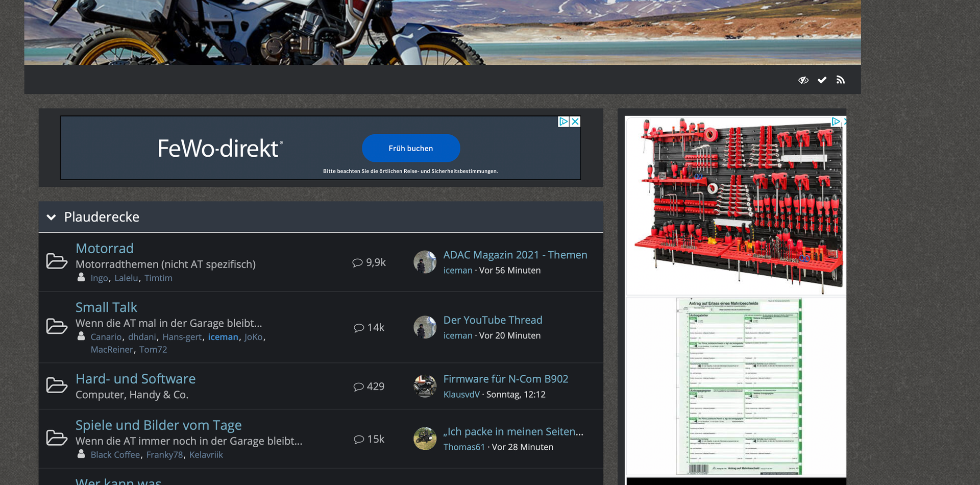Open Firmware für N-Com B902 thread

coord(505,379)
